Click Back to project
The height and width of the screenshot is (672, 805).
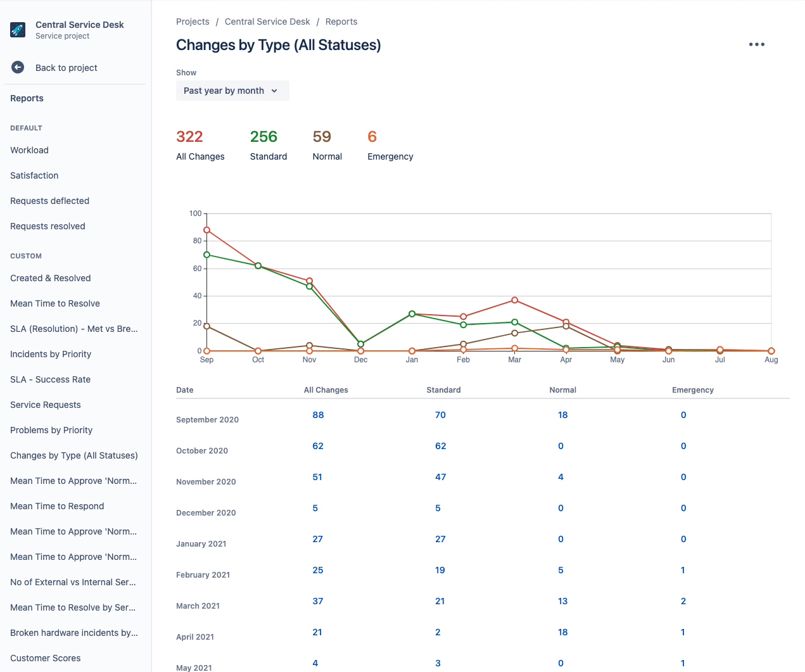[66, 67]
